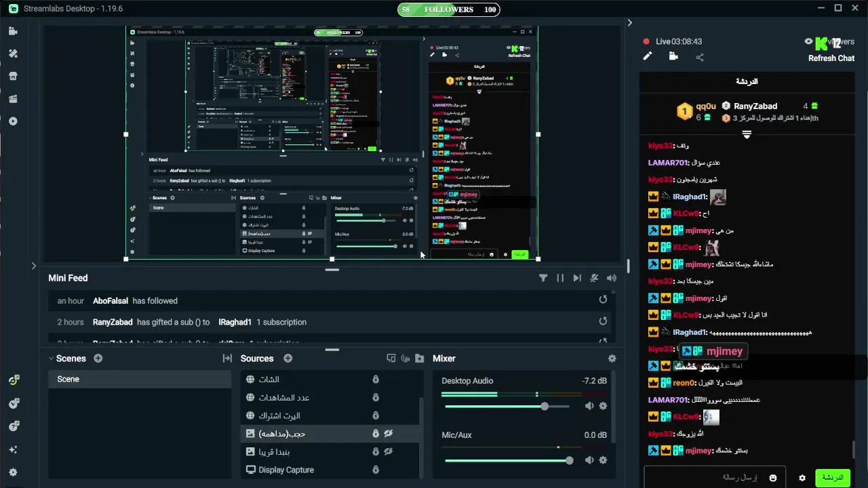Open Desktop Audio source settings gear

click(x=603, y=406)
